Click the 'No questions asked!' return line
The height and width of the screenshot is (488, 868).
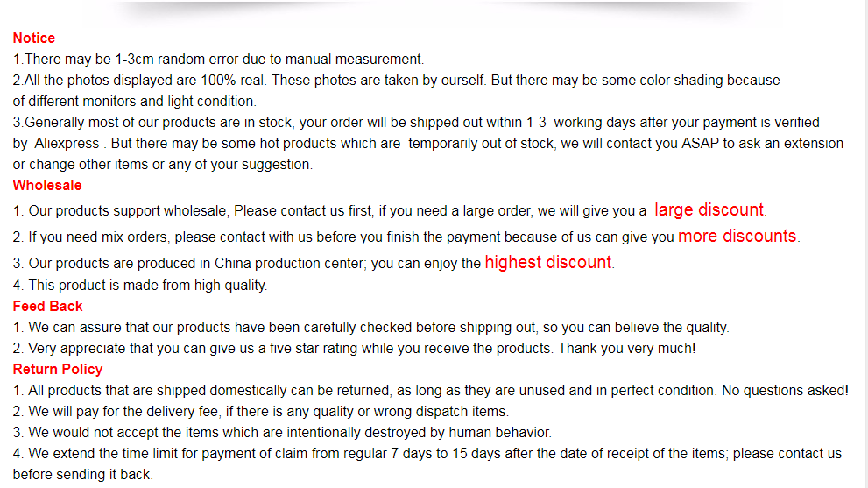click(x=431, y=391)
